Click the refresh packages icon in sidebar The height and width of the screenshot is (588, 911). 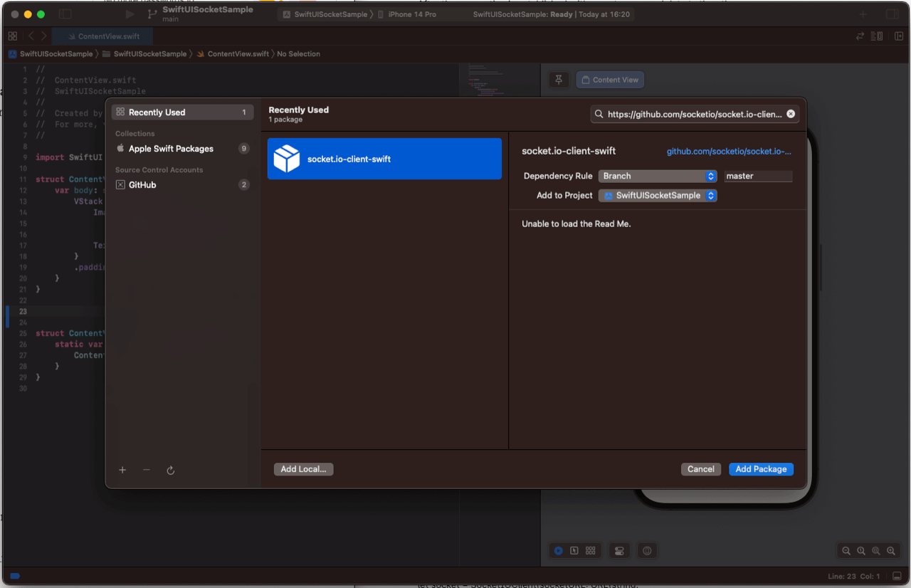tap(171, 471)
